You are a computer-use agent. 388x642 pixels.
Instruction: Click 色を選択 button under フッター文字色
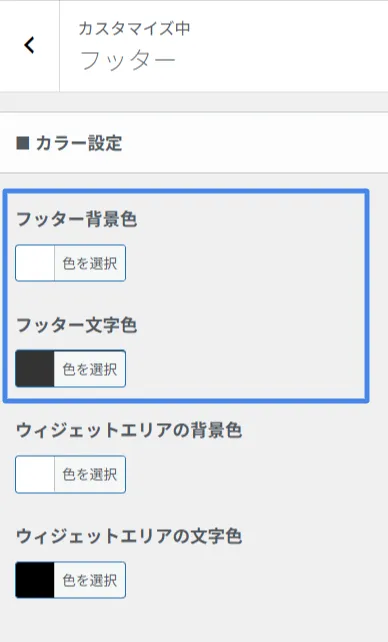[x=90, y=368]
